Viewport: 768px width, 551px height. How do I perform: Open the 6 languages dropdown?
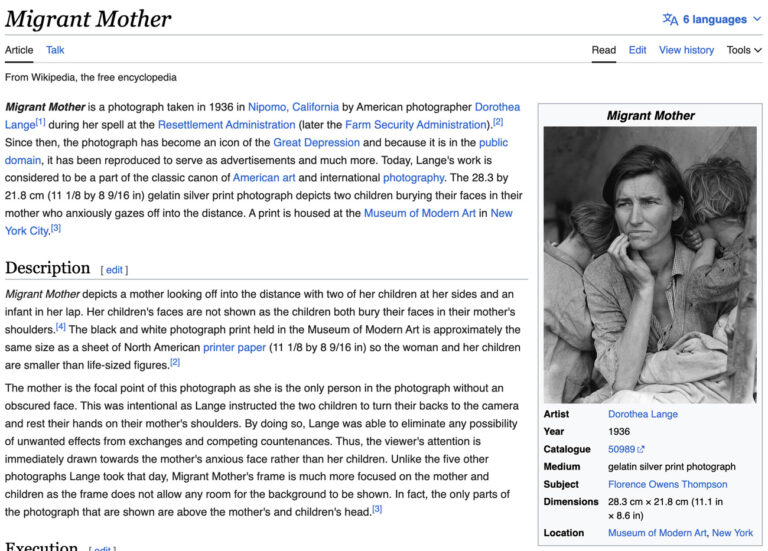(x=712, y=19)
